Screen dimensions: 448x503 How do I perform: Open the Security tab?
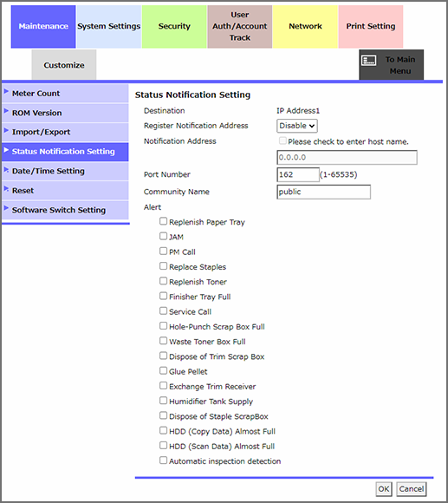[x=174, y=27]
